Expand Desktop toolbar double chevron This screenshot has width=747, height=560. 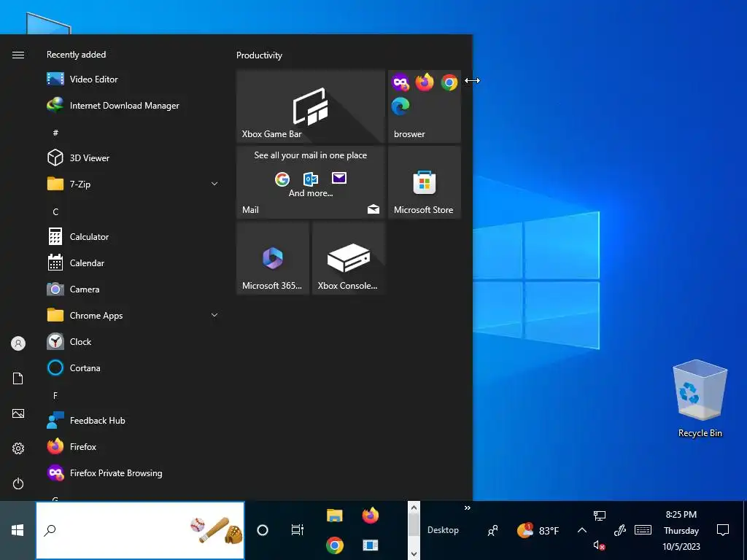tap(468, 507)
